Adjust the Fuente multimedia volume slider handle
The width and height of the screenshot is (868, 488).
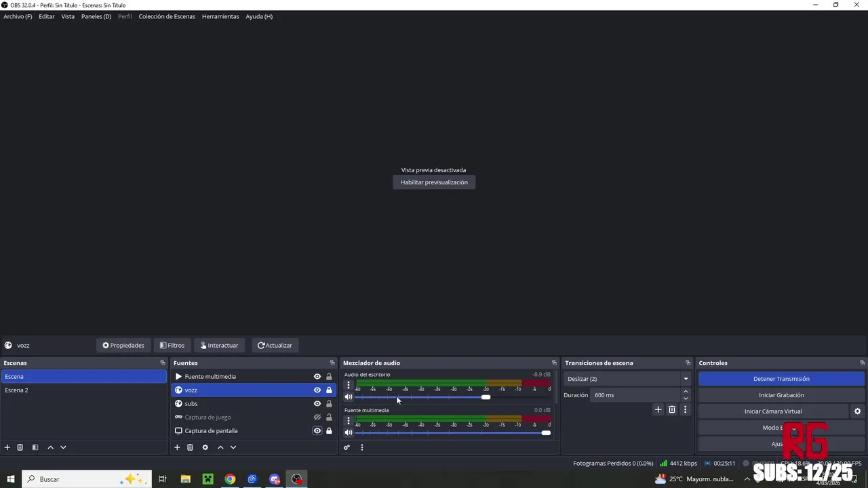[546, 432]
